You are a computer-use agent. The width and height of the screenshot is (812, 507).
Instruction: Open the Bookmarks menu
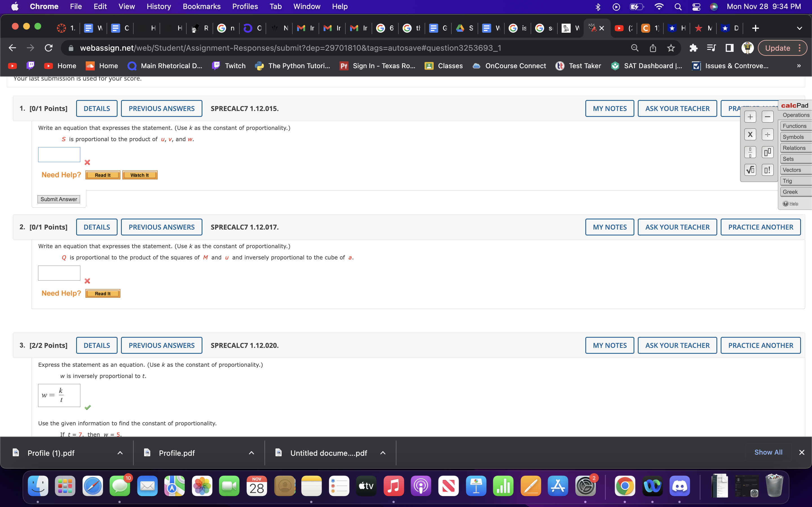pos(202,6)
